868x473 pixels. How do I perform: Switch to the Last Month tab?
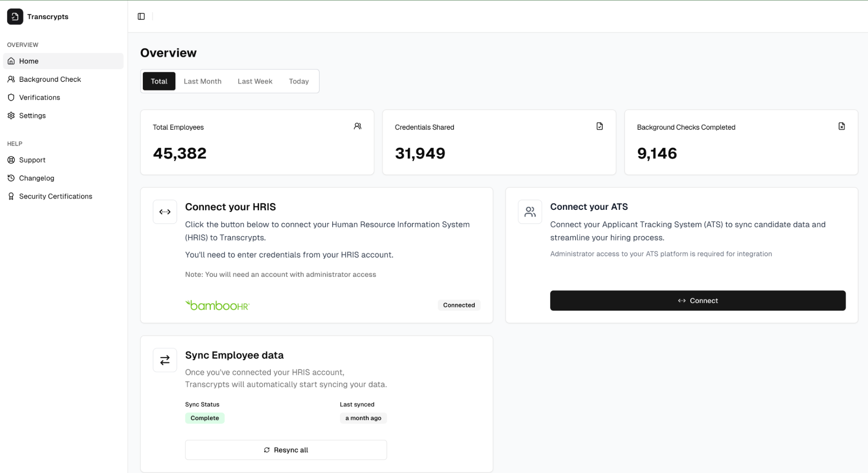coord(202,81)
